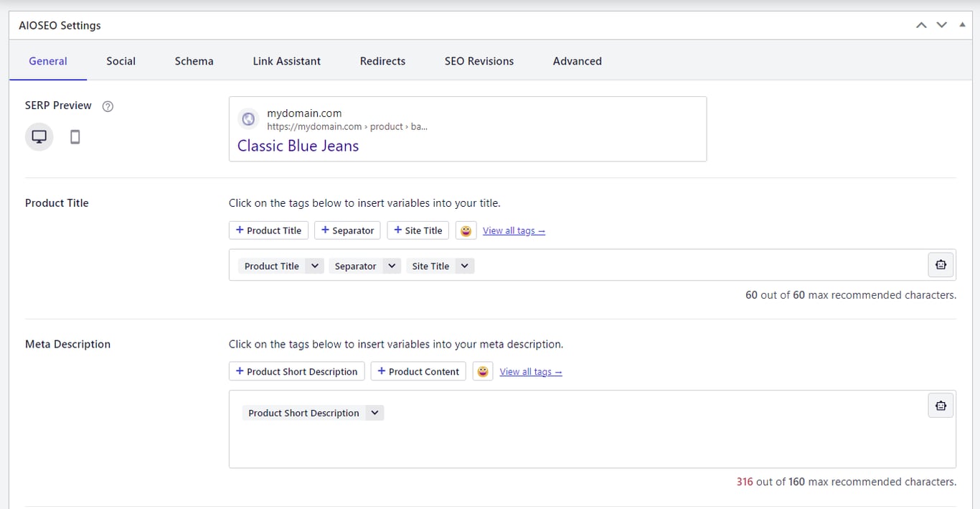Move the AIOSEO Settings panel down
The image size is (980, 509).
pos(941,24)
